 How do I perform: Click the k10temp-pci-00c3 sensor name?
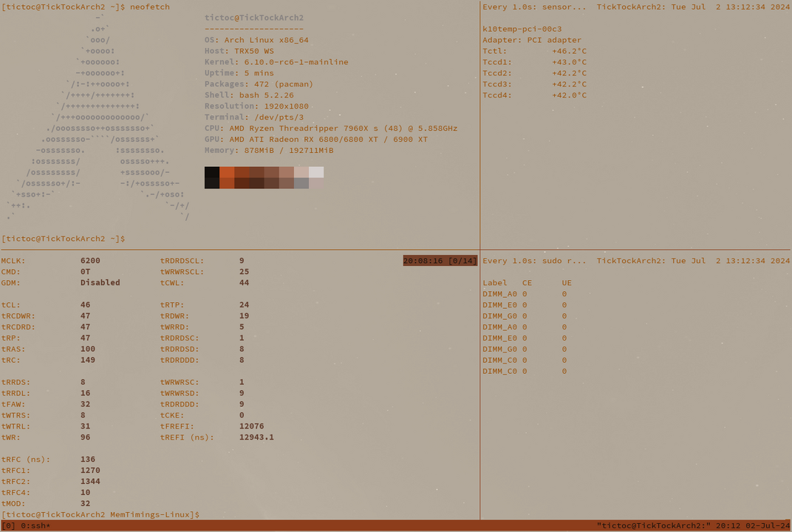(522, 29)
